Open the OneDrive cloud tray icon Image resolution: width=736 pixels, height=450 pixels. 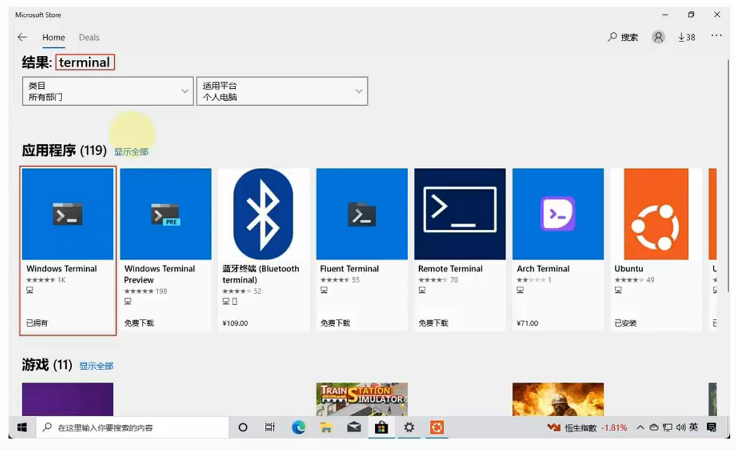coord(654,427)
